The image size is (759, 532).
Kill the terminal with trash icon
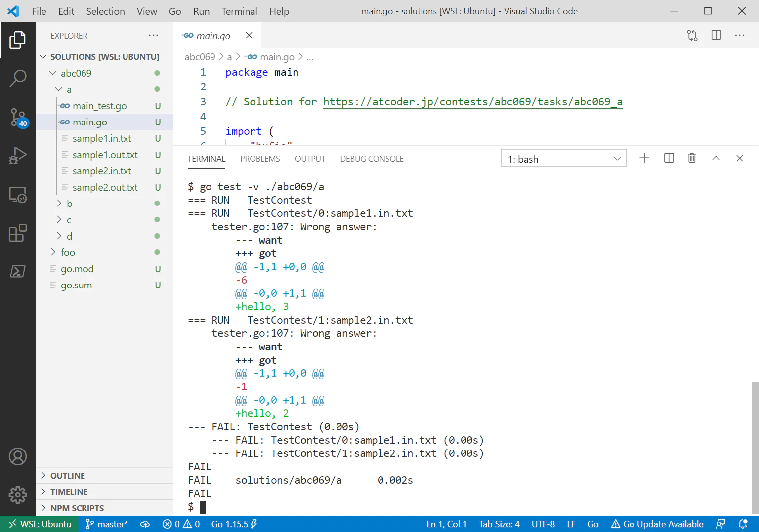[692, 158]
